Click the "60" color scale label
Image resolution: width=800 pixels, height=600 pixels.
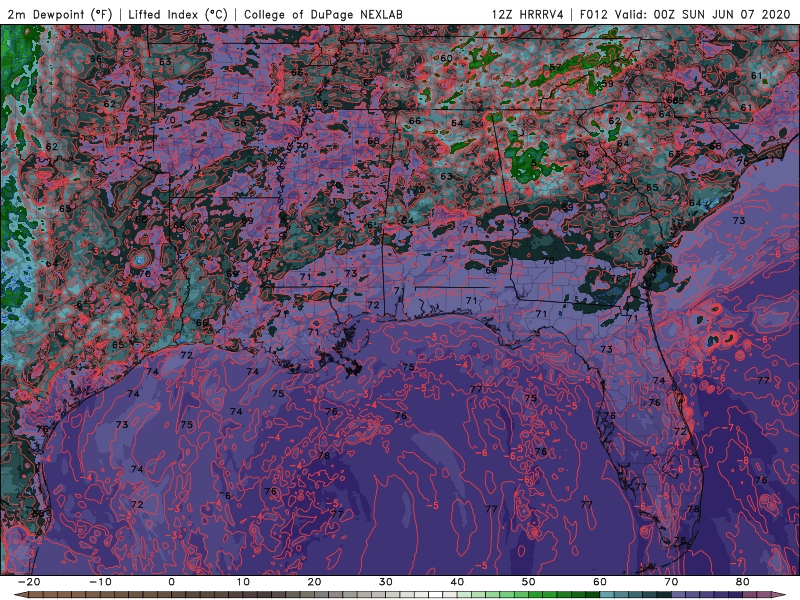click(x=600, y=582)
